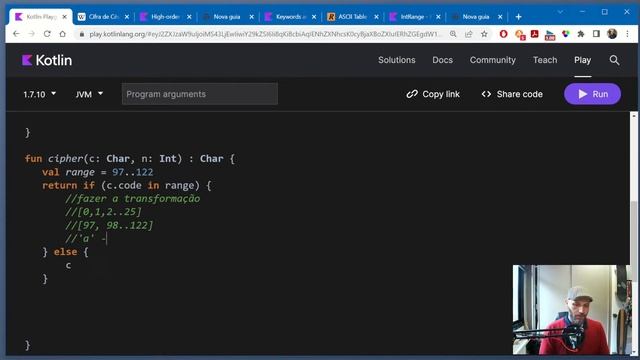Open the Adobe PDF extension icon
This screenshot has width=640, height=360.
pyautogui.click(x=534, y=34)
